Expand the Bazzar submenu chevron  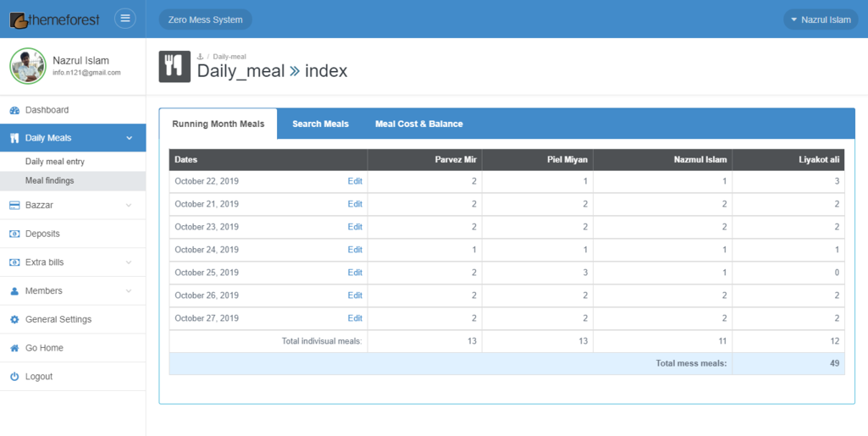pos(129,205)
